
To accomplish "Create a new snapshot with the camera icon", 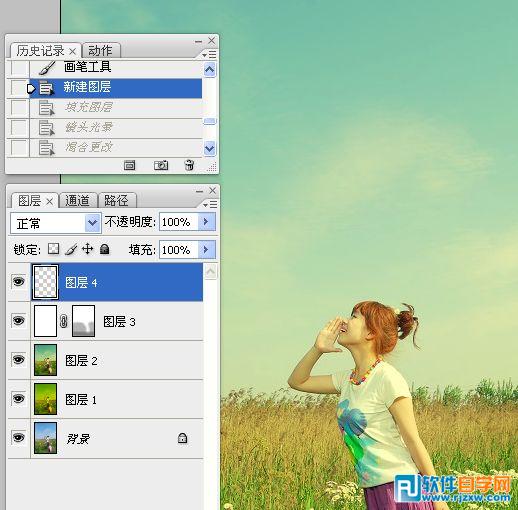I will pyautogui.click(x=161, y=165).
